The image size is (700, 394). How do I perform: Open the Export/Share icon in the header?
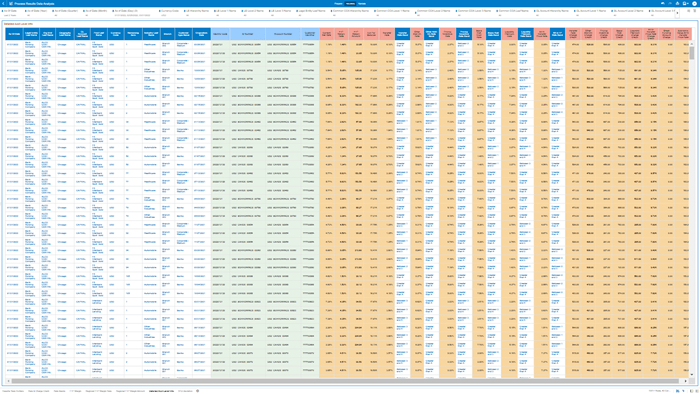[677, 3]
